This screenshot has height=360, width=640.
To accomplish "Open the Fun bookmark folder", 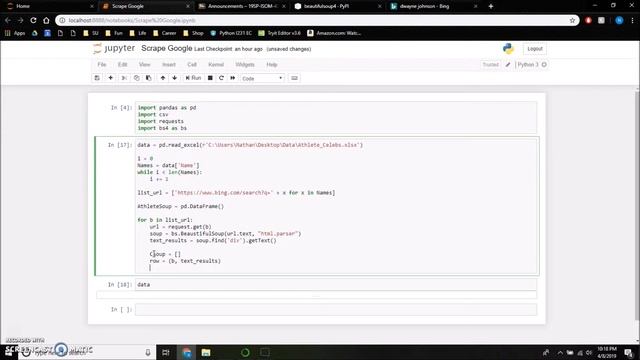I will coord(114,33).
